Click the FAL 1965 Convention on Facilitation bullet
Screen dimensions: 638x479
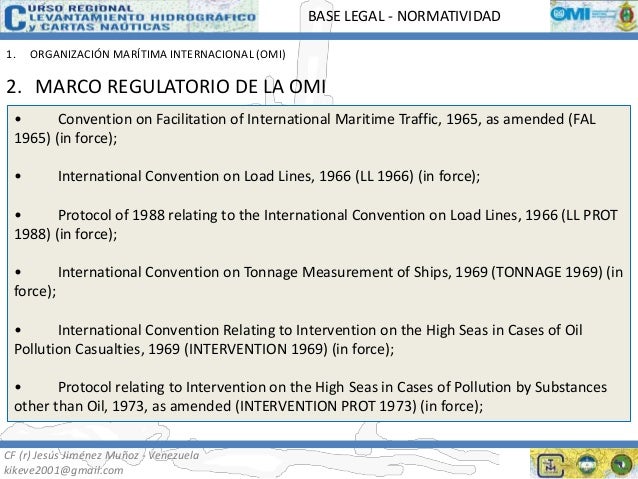(x=305, y=129)
